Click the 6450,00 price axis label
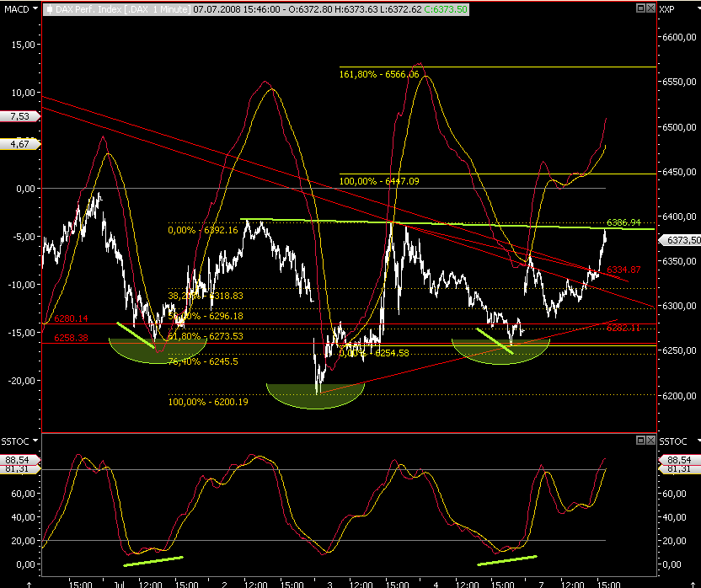Screen dimensions: 701x588 [x=679, y=172]
